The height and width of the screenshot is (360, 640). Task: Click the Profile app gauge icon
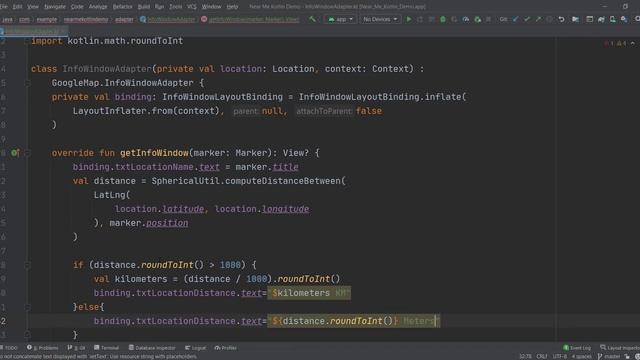pos(465,19)
